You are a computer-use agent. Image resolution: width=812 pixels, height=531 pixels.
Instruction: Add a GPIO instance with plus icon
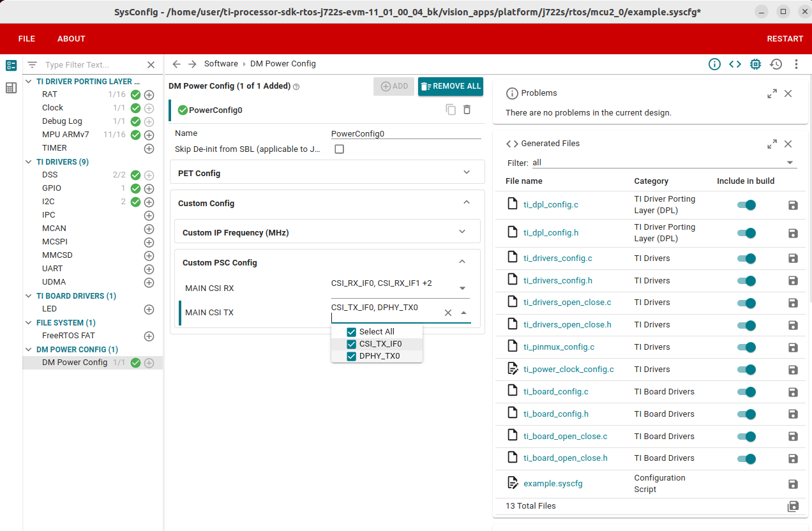pyautogui.click(x=149, y=188)
